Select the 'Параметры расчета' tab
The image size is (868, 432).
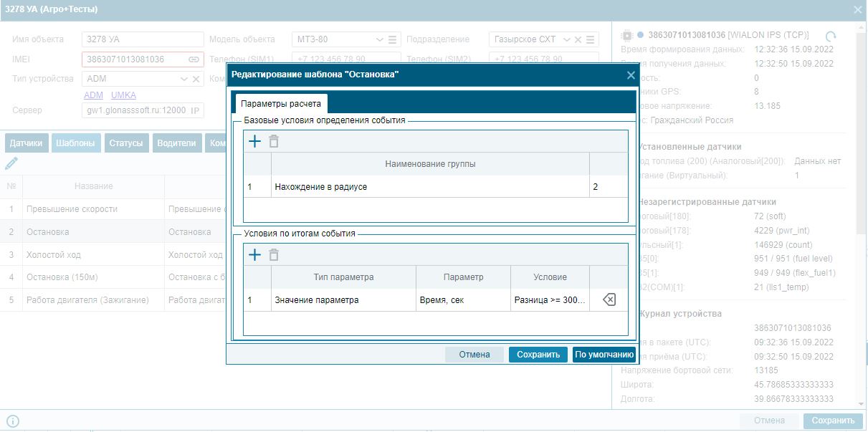coord(281,103)
